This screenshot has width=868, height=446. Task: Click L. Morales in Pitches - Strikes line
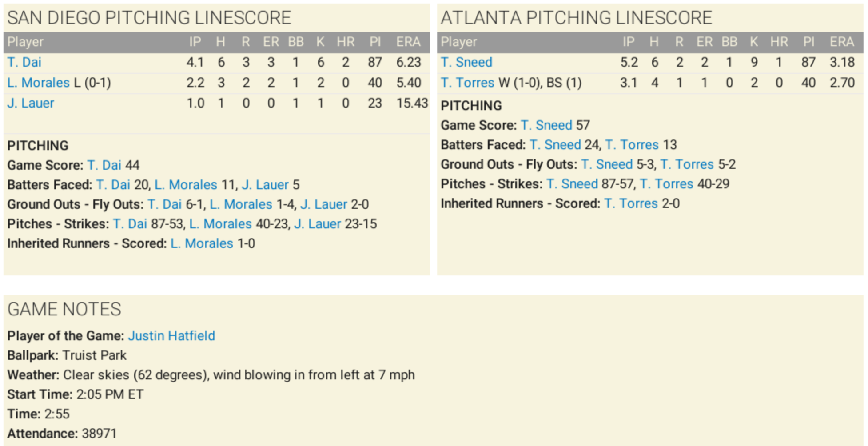point(221,224)
